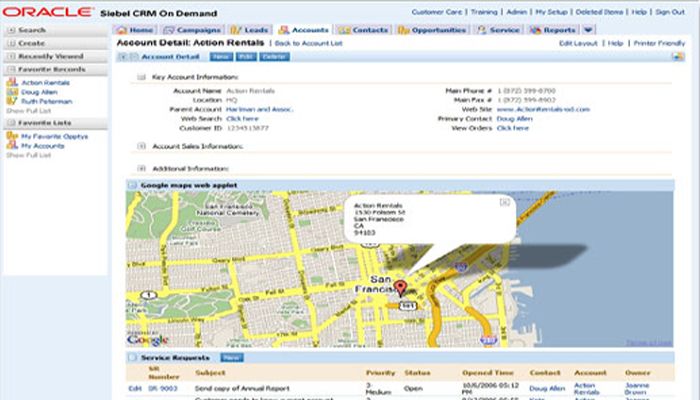Viewport: 700px width, 400px height.
Task: Expand the Account Sales Information section
Action: point(142,146)
